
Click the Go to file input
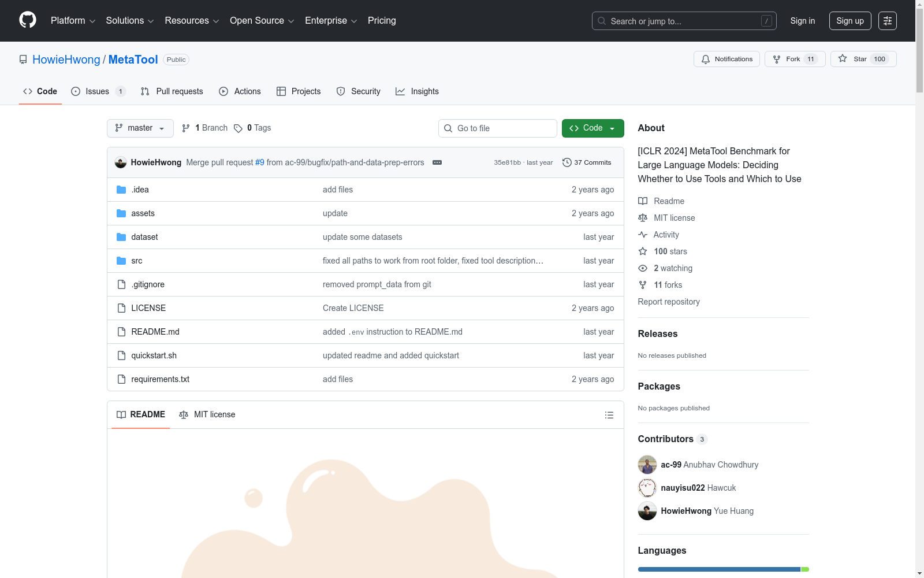(x=498, y=128)
